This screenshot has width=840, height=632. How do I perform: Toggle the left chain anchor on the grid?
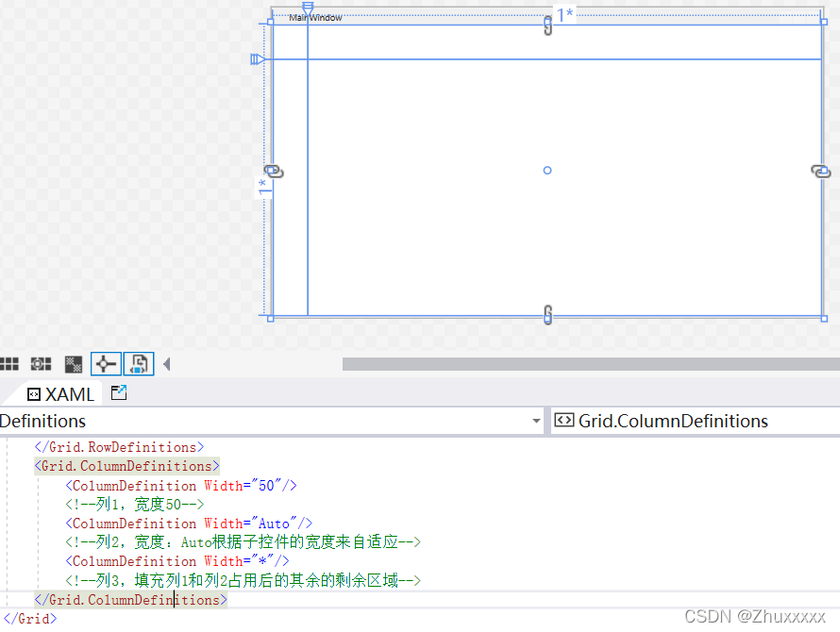tap(274, 171)
